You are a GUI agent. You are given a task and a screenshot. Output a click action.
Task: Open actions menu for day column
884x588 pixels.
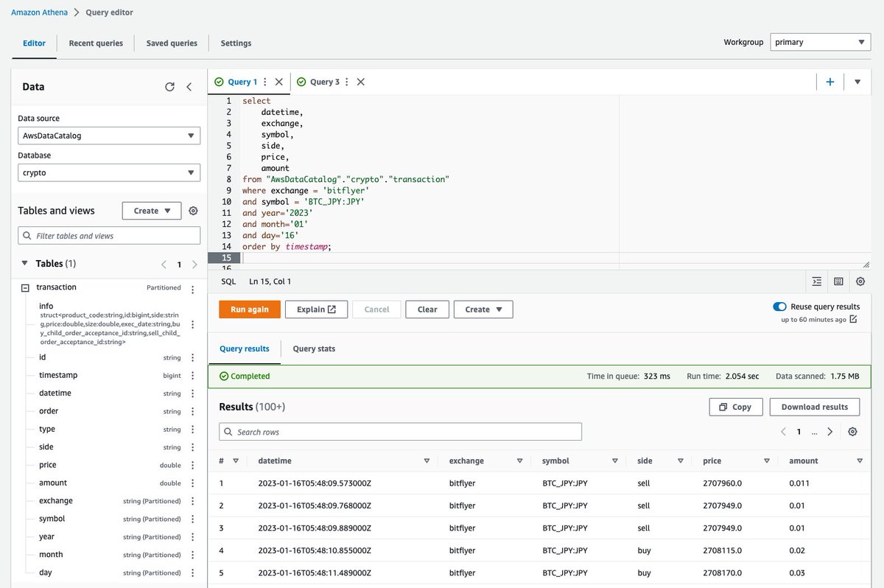tap(193, 573)
